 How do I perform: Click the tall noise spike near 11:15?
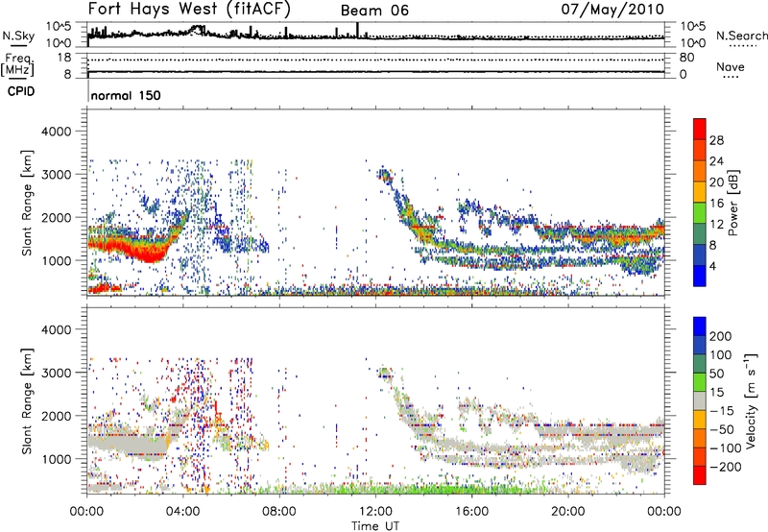click(x=357, y=30)
